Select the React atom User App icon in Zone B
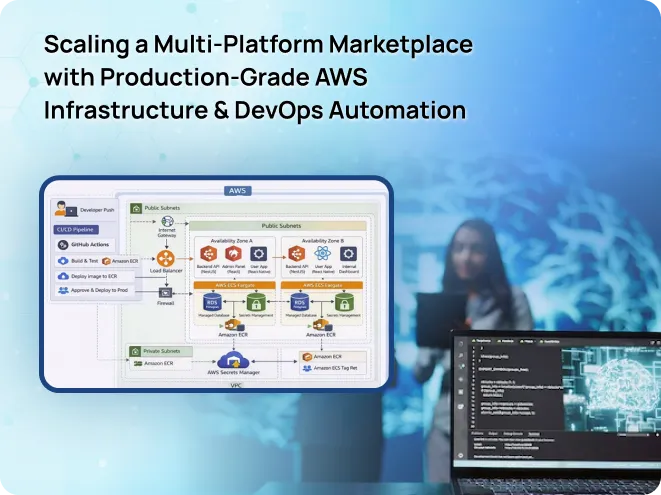 [x=322, y=254]
